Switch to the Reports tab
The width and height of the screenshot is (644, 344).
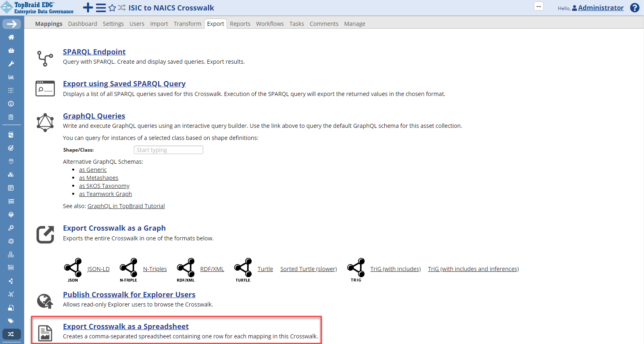(240, 24)
